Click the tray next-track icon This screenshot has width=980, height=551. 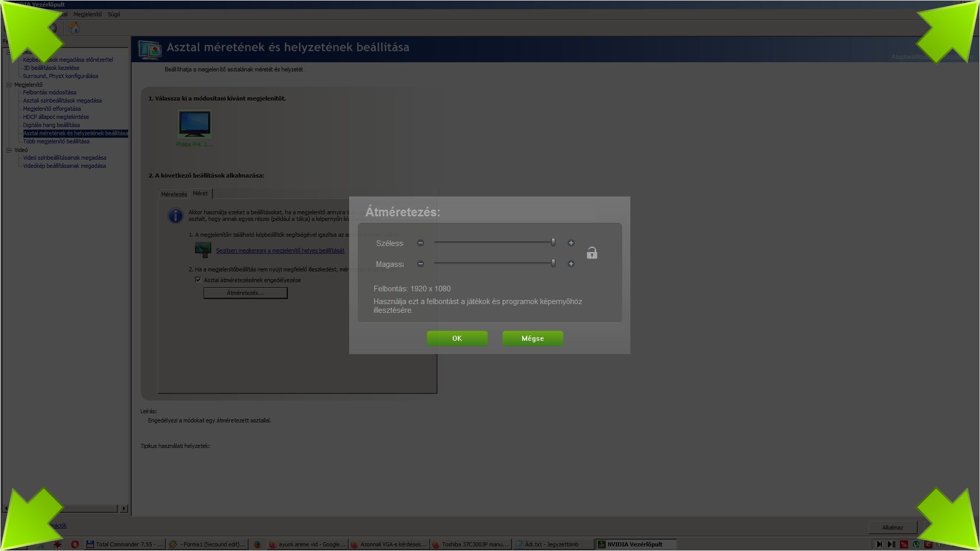[879, 544]
